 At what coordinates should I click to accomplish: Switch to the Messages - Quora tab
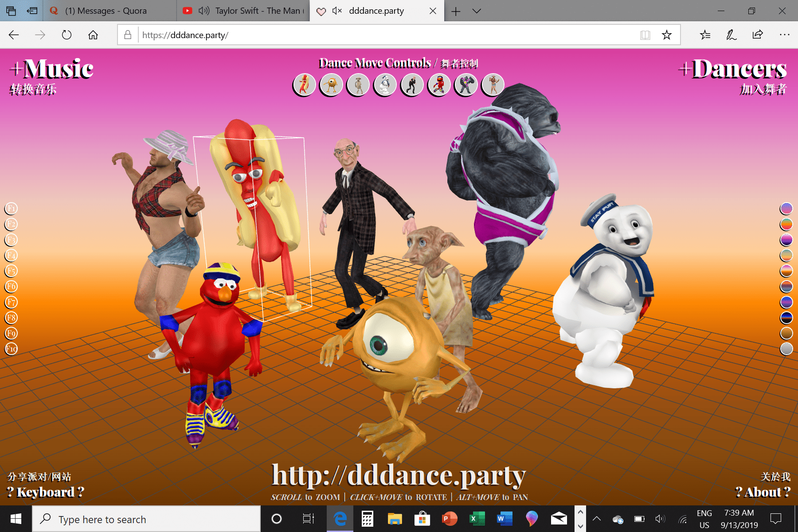click(110, 11)
